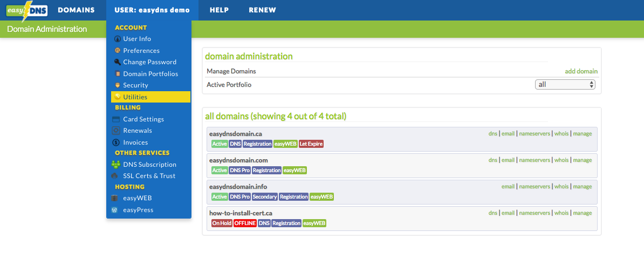Screen dimensions: 644x272
Task: Click the Let Expire badge on easydnsdomain.ca
Action: 311,144
